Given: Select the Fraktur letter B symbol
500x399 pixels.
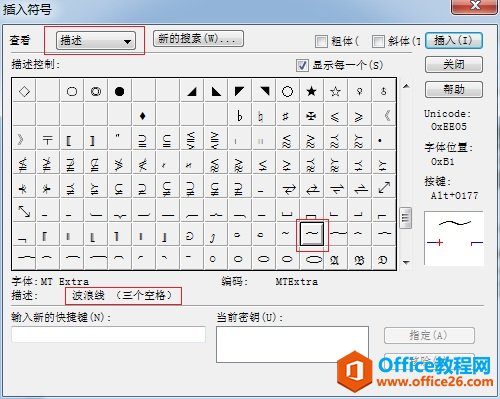Looking at the screenshot, I should (x=359, y=259).
